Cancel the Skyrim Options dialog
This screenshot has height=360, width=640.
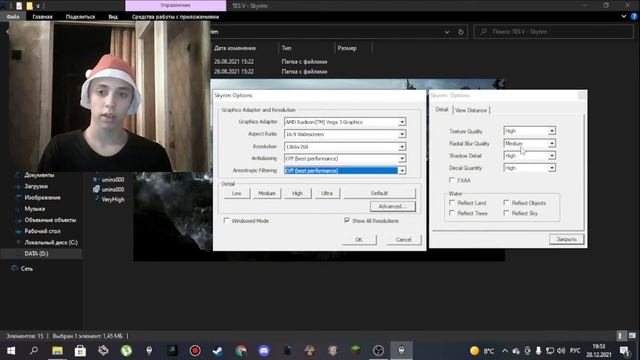pos(403,240)
